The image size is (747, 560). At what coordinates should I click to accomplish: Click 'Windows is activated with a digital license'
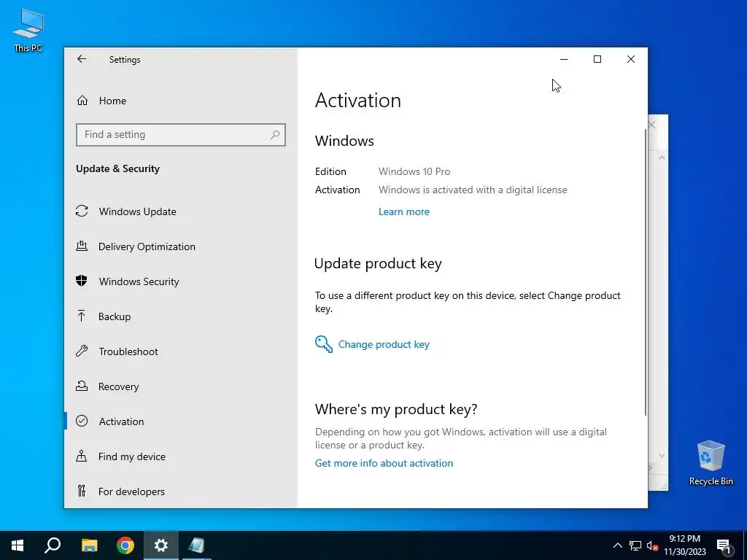(x=473, y=190)
